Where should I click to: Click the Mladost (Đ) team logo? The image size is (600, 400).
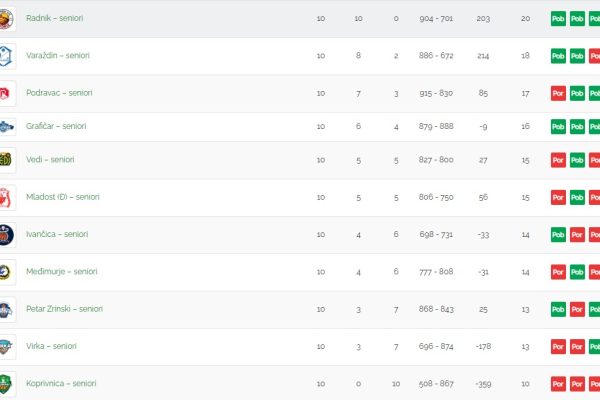point(6,198)
